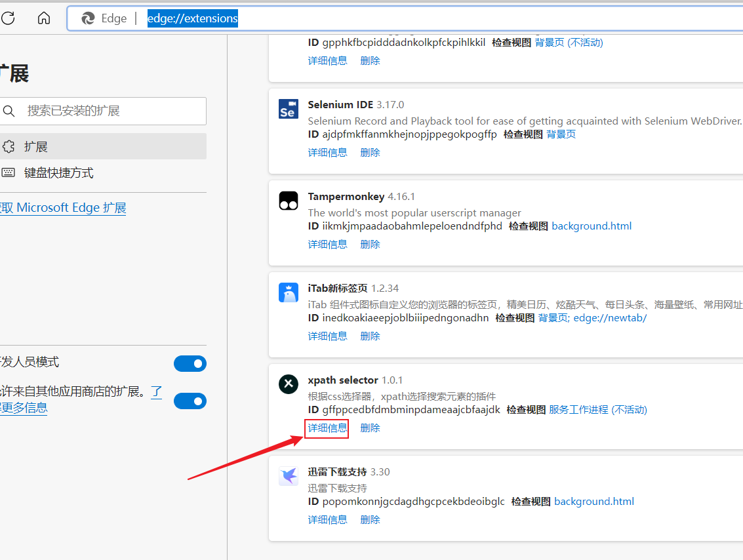Toggle allow extensions from other stores
The height and width of the screenshot is (560, 743).
coord(190,401)
